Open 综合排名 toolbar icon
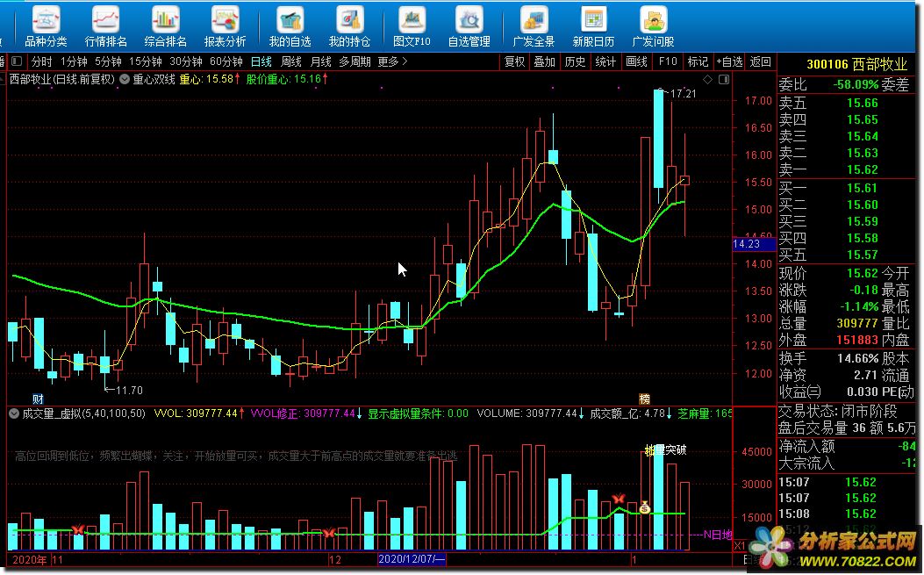Screen dimensions: 924x575 pos(166,26)
